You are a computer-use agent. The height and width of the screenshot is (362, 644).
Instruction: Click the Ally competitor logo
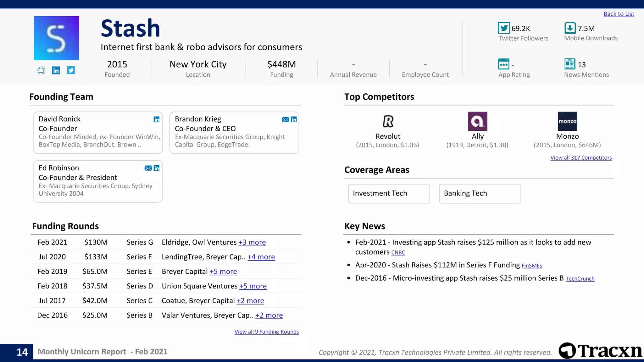click(x=478, y=121)
